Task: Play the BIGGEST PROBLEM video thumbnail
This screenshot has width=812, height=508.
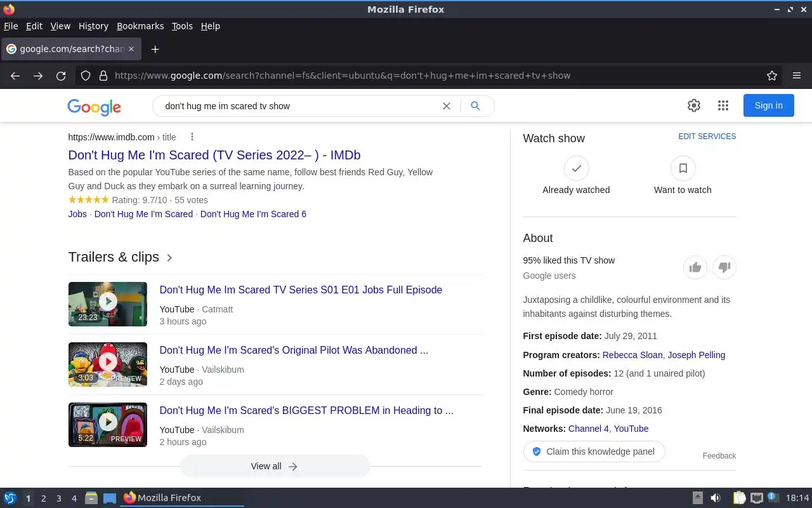Action: (108, 425)
